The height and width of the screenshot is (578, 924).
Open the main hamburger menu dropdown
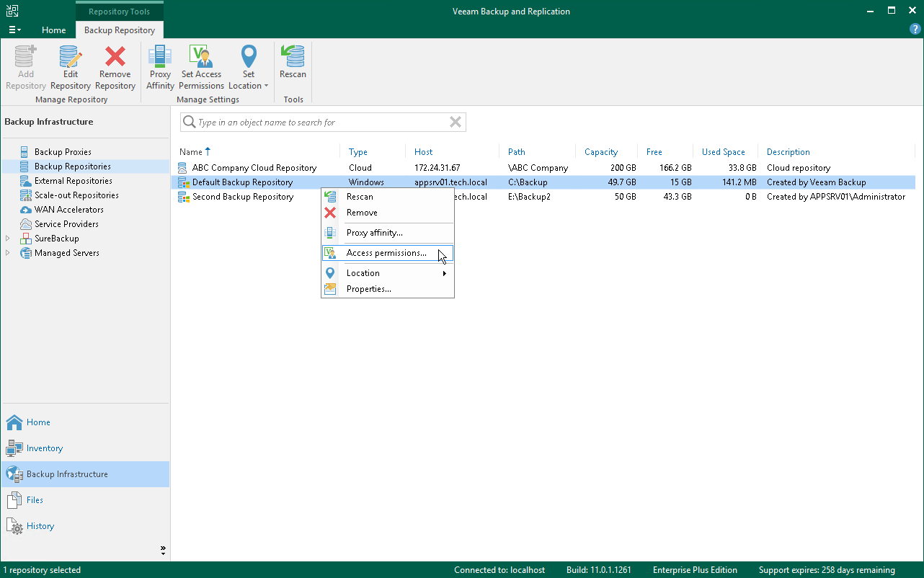click(14, 30)
